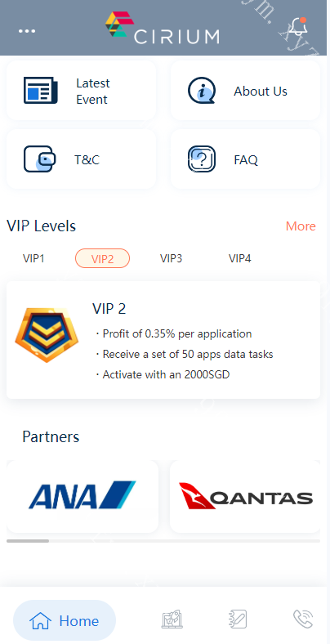The image size is (330, 644).
Task: Click the partners horizontal scrollbar
Action: [163, 541]
